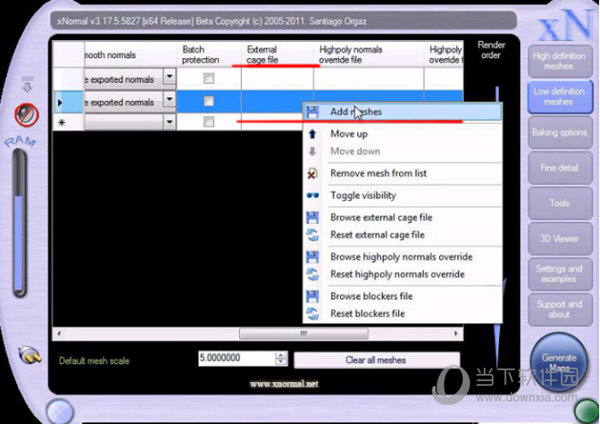Click the Render order label
The image size is (600, 424).
491,50
